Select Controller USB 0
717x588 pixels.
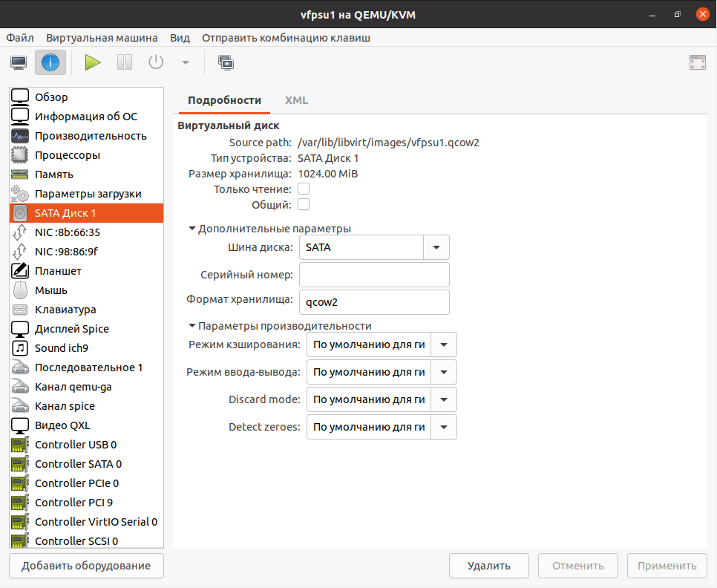tap(86, 445)
